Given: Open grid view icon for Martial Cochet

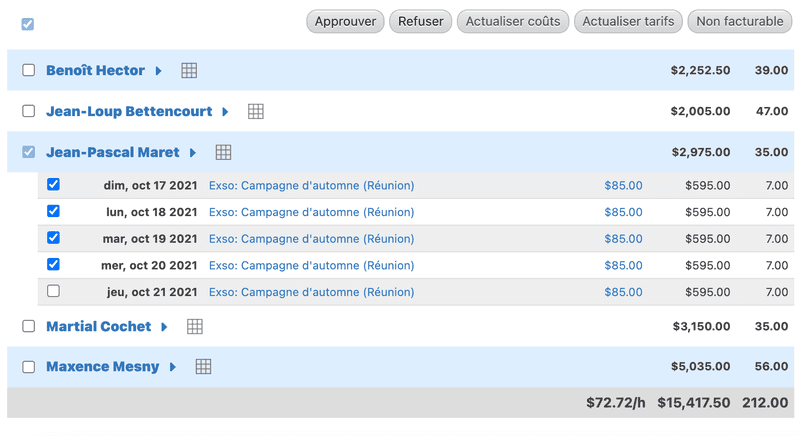Looking at the screenshot, I should [x=195, y=327].
